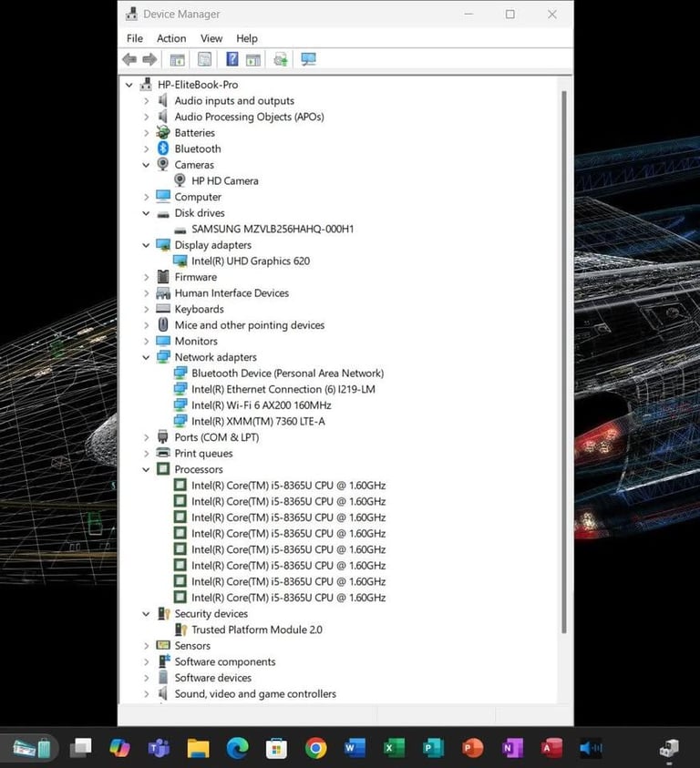This screenshot has width=700, height=768.
Task: Open Microsoft Store from the taskbar
Action: [x=276, y=748]
